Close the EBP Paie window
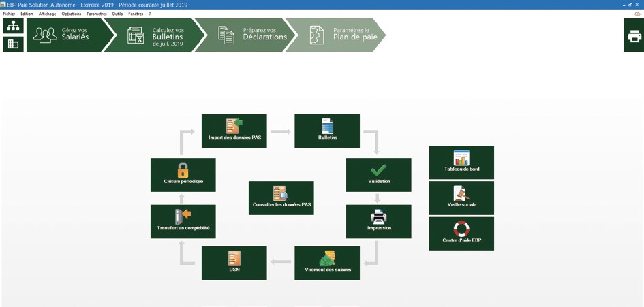The height and width of the screenshot is (307, 644). click(x=638, y=5)
